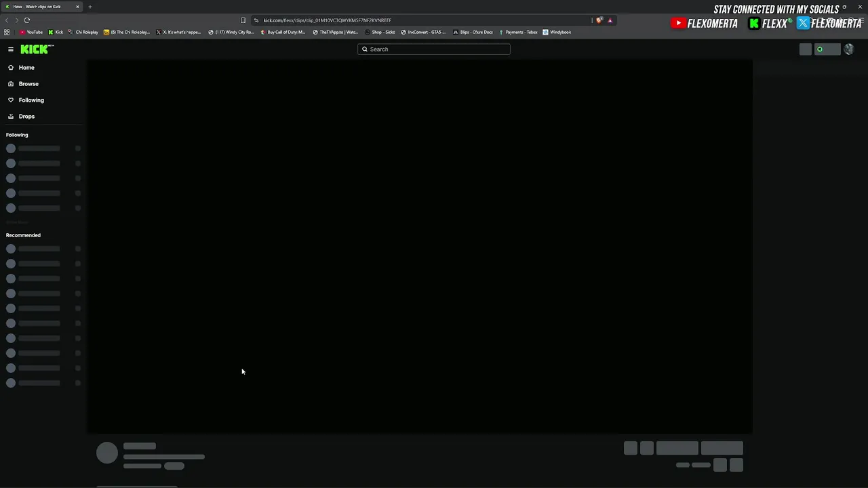Open the X 'It's what's happe...' bookmark
Image resolution: width=868 pixels, height=488 pixels.
(x=178, y=32)
